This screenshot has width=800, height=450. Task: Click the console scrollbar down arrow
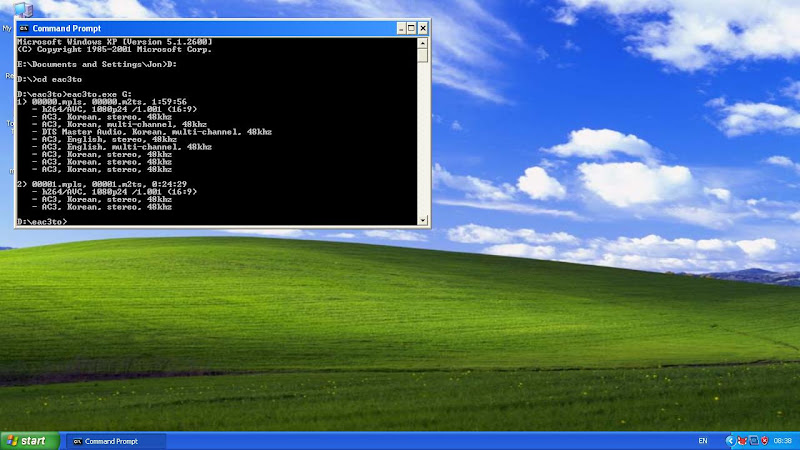(x=422, y=220)
